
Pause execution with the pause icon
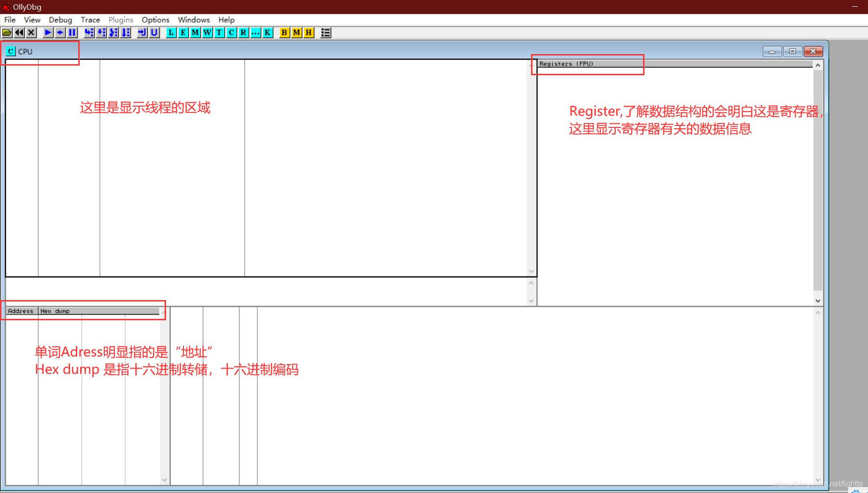(72, 33)
